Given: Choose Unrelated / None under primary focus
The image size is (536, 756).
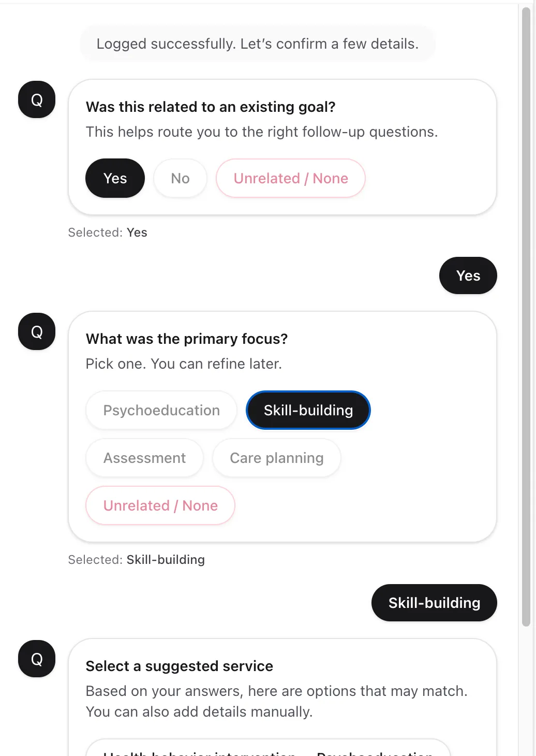Looking at the screenshot, I should click(x=160, y=505).
